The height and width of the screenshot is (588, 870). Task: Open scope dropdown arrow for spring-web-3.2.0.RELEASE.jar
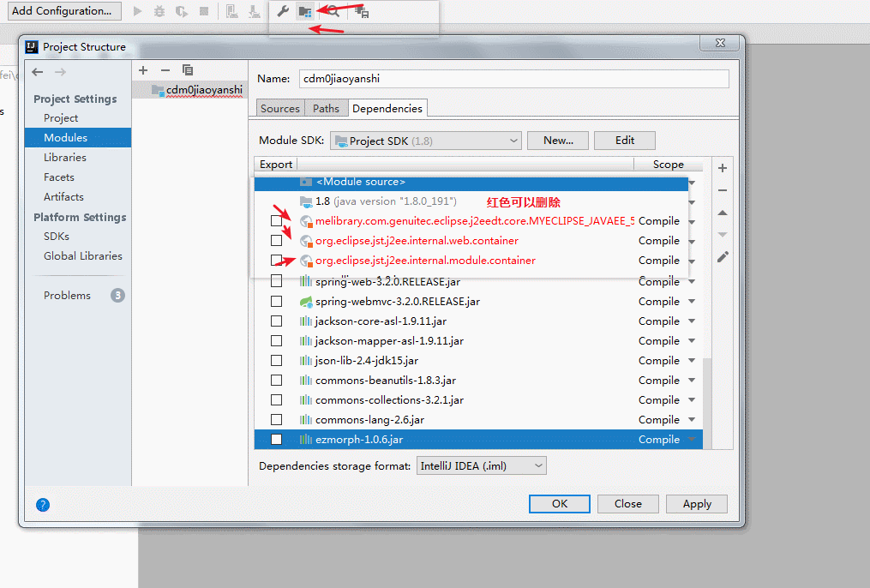tap(692, 282)
